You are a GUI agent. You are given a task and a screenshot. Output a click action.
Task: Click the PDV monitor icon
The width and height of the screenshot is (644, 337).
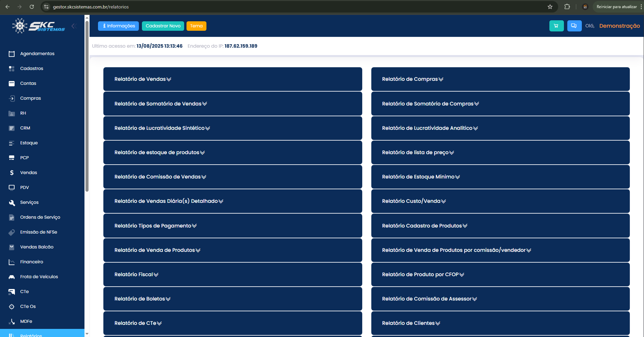coord(12,188)
